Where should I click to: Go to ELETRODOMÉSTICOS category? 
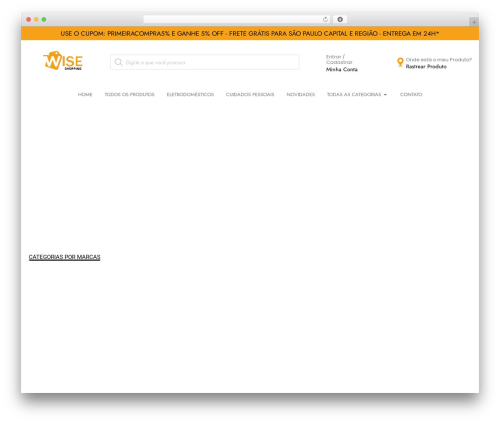tap(190, 95)
